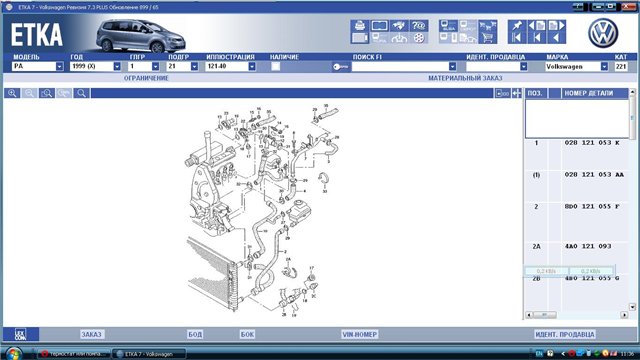Click the zoom in magnifier icon
This screenshot has width=640, height=360.
[12, 93]
